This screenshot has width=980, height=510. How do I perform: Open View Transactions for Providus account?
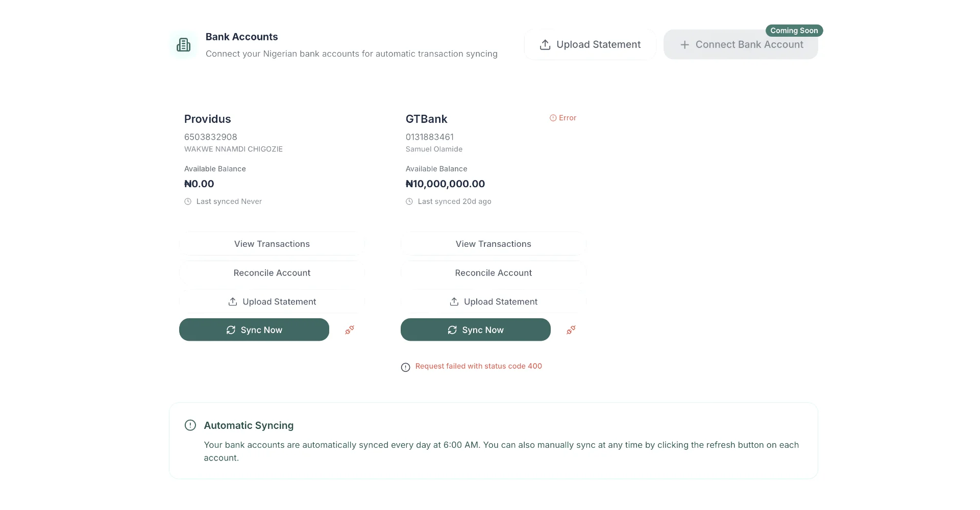coord(272,244)
